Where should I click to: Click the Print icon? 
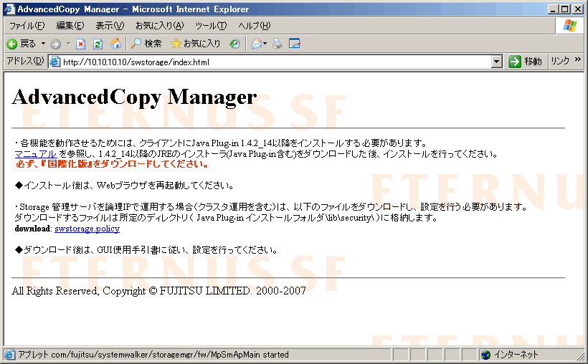[x=278, y=44]
